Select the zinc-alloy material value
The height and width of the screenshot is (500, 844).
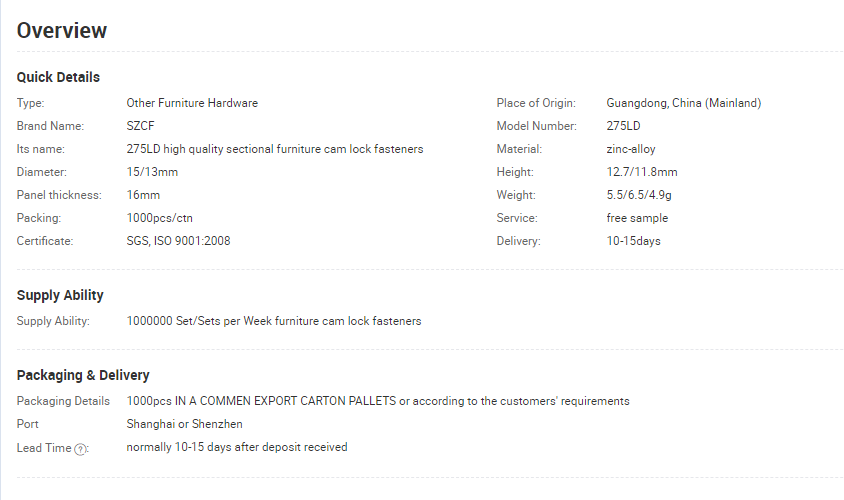(631, 149)
